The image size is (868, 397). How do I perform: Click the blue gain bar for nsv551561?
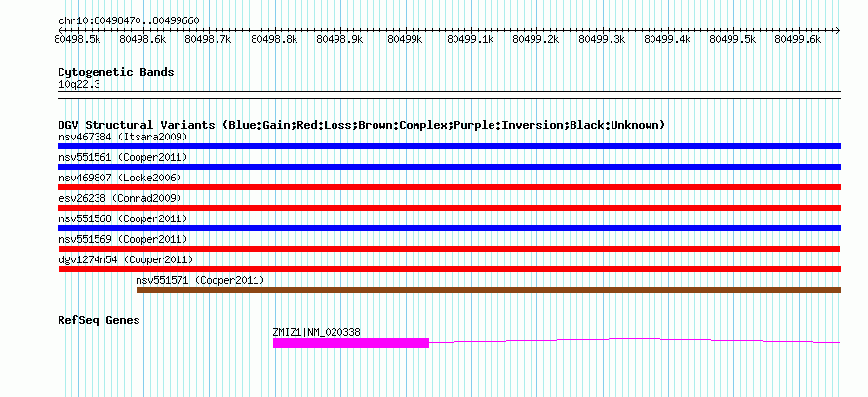click(x=449, y=167)
